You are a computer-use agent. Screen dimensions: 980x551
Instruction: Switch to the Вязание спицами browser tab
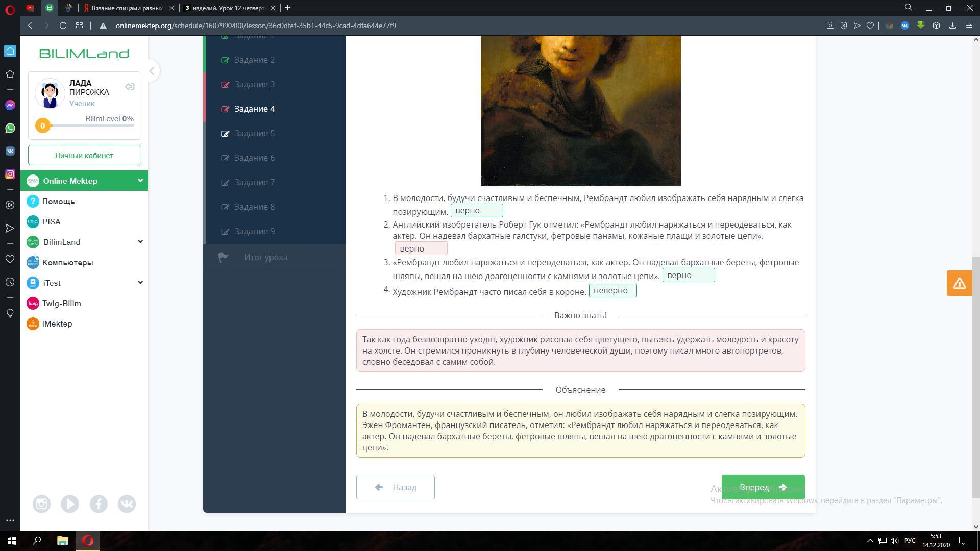tap(127, 8)
